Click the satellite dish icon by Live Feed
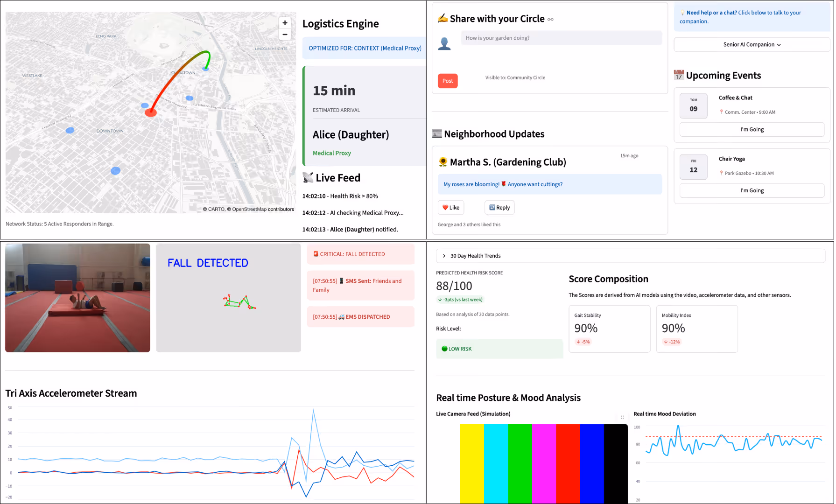836x504 pixels. pos(308,177)
